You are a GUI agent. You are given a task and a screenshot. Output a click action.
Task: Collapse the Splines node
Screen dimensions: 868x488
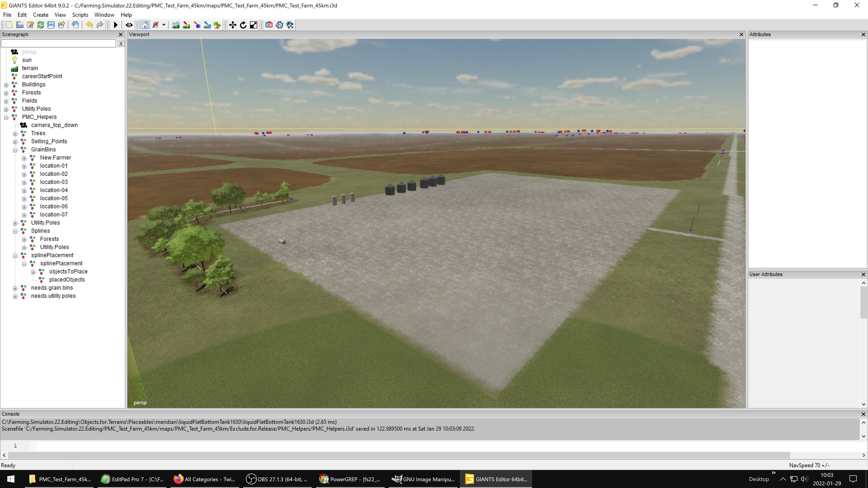(15, 231)
